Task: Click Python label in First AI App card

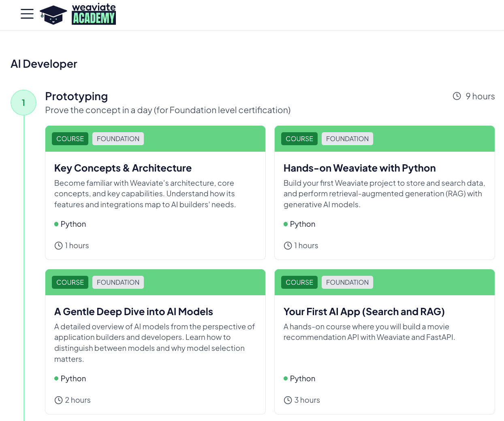Action: tap(302, 379)
